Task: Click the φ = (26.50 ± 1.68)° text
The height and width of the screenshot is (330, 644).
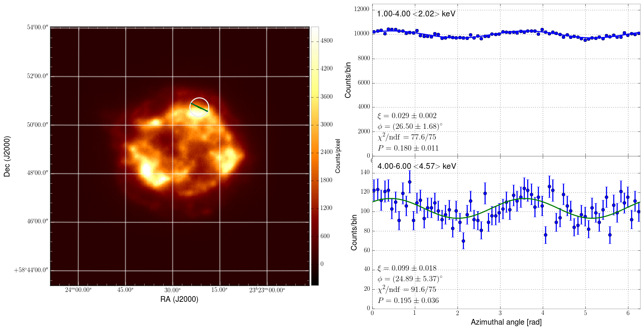Action: click(x=410, y=126)
